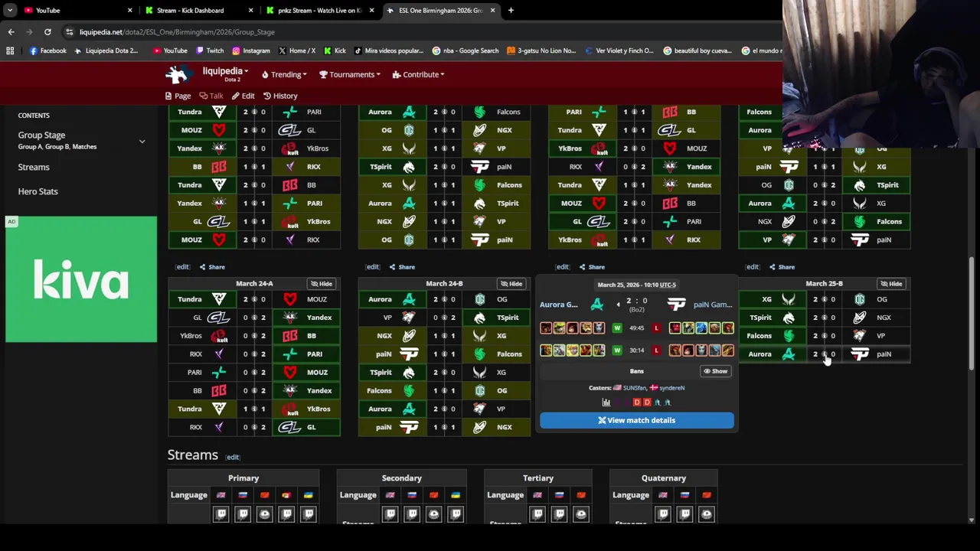Open first Twitch stream in Secondary table
The height and width of the screenshot is (551, 980).
click(390, 514)
